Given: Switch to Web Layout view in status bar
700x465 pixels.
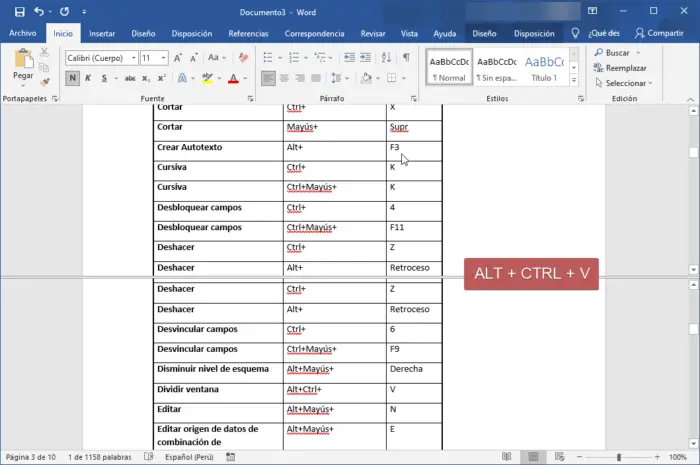Looking at the screenshot, I should (559, 457).
